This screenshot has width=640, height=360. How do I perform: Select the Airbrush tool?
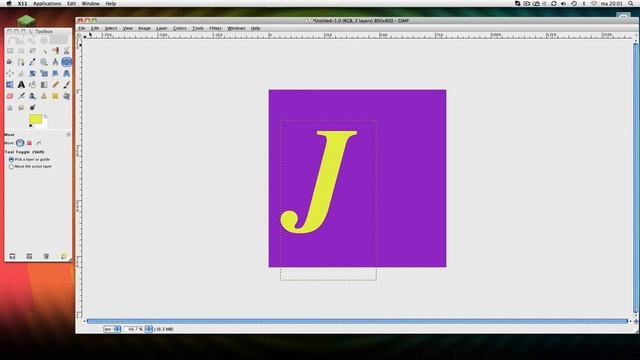21,96
